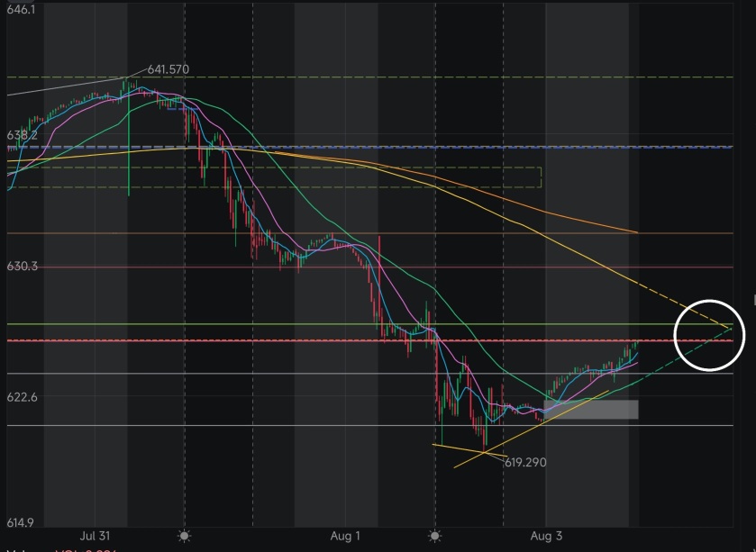The height and width of the screenshot is (552, 756).
Task: Click the sun session marker after Aug 1
Action: [435, 536]
